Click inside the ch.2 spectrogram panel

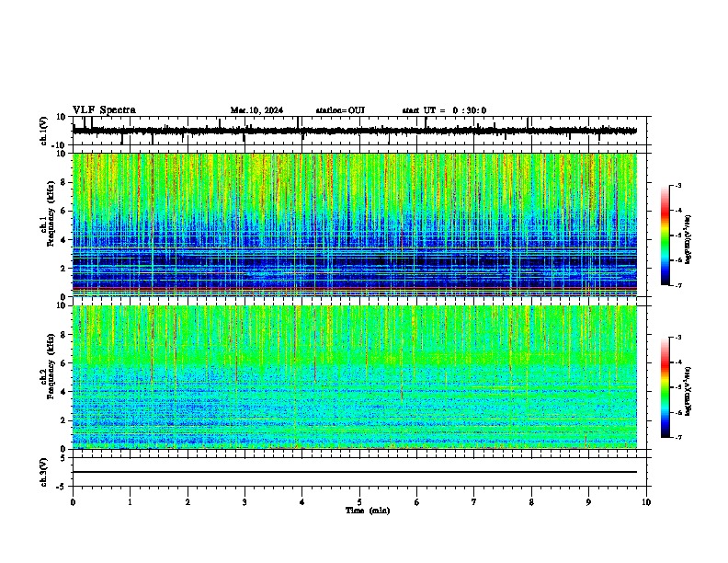click(355, 377)
